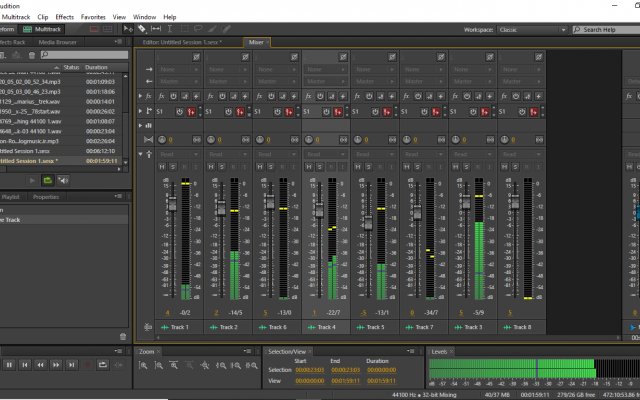The width and height of the screenshot is (640, 400).
Task: Click the Rewind transport button
Action: pos(40,364)
